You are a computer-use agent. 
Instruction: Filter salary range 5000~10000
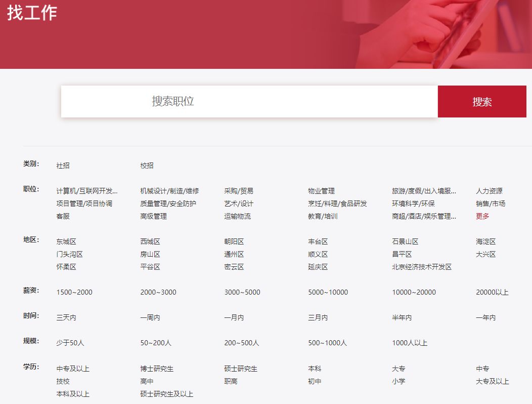[328, 292]
